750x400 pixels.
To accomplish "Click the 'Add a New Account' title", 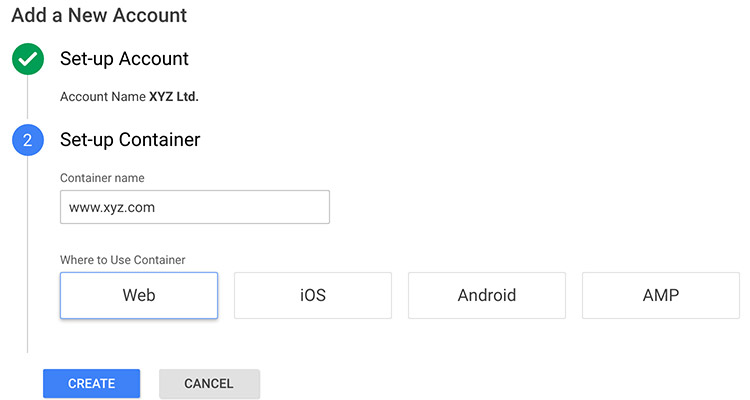I will tap(99, 16).
